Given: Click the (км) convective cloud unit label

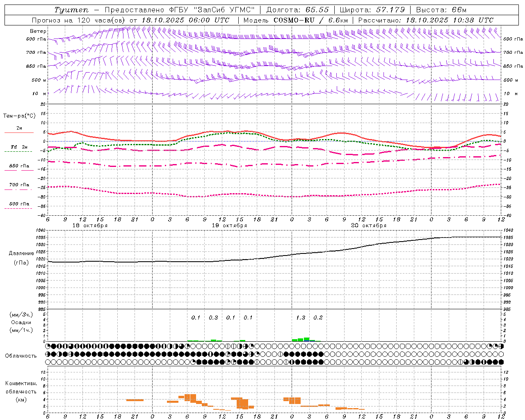Looking at the screenshot, I should [21, 399].
